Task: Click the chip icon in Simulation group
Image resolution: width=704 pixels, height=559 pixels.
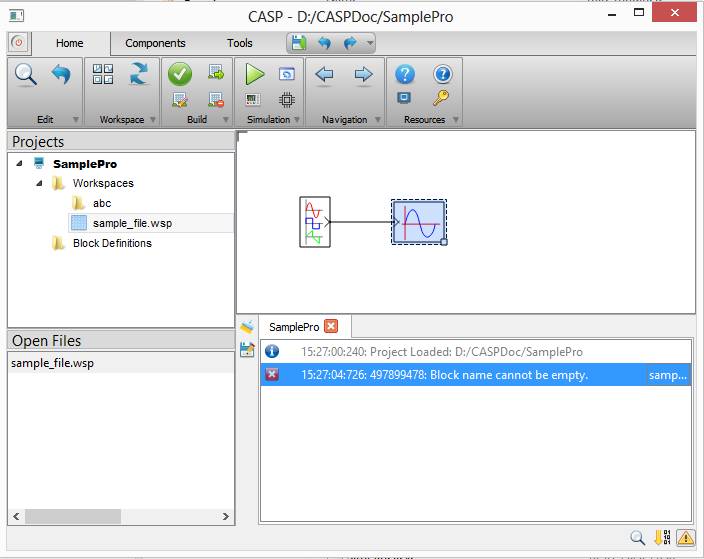Action: point(287,99)
